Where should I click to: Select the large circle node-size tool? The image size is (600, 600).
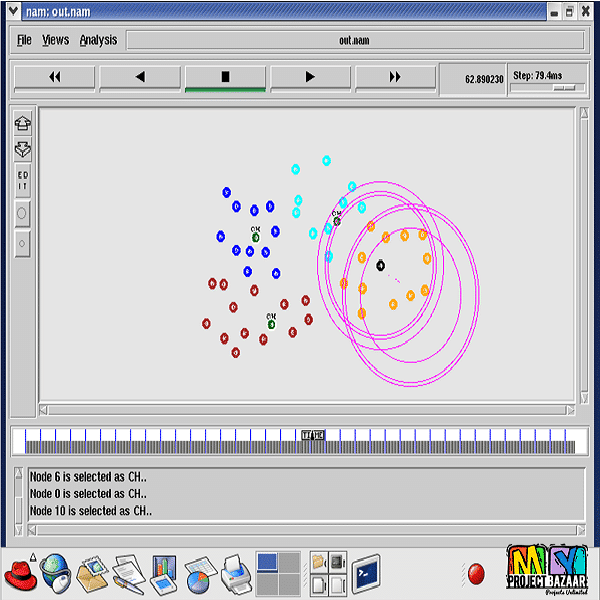click(x=22, y=213)
